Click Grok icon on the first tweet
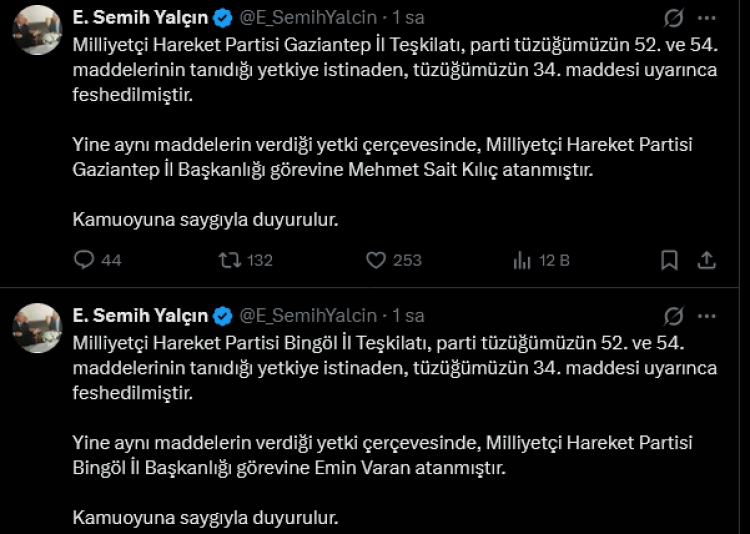 673,19
